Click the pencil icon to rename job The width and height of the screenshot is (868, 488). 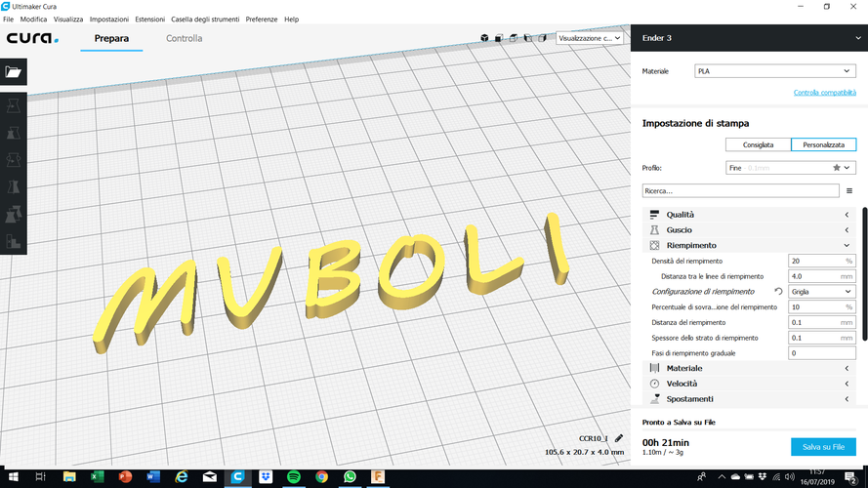click(619, 438)
